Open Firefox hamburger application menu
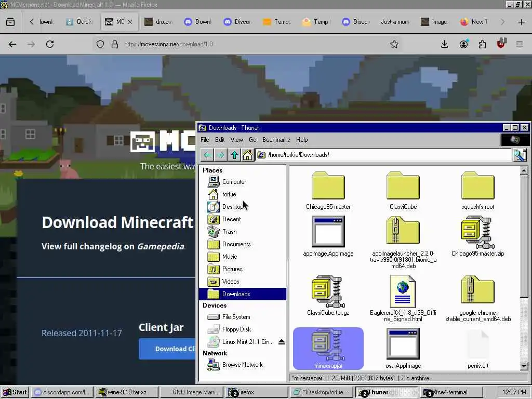This screenshot has height=399, width=532. [x=520, y=44]
